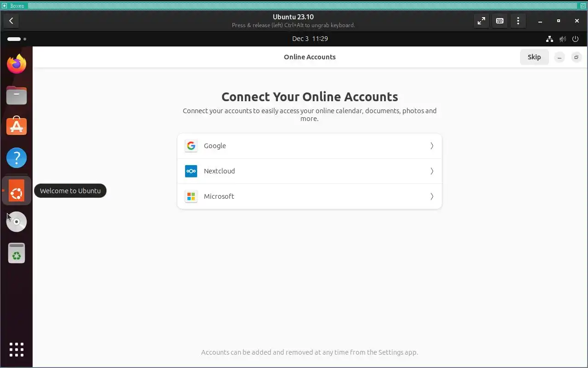Open the disc media icon in the dock
This screenshot has height=368, width=588.
(17, 222)
